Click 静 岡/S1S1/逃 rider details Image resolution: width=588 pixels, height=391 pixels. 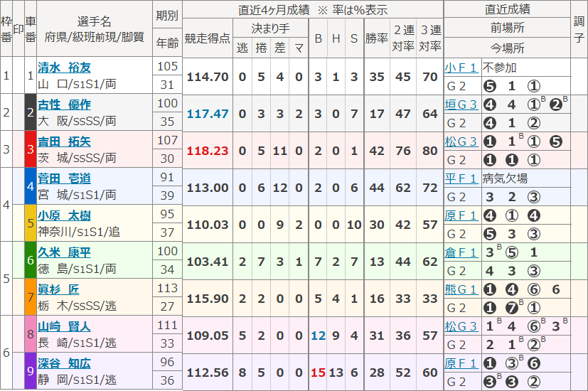click(77, 380)
